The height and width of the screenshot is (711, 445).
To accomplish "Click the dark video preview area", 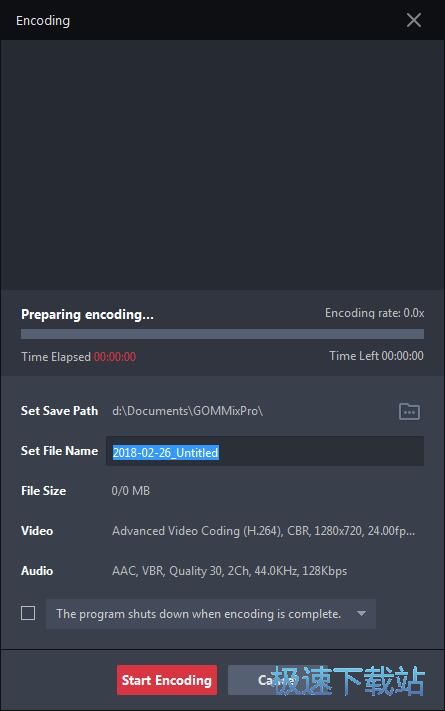I will 222,165.
